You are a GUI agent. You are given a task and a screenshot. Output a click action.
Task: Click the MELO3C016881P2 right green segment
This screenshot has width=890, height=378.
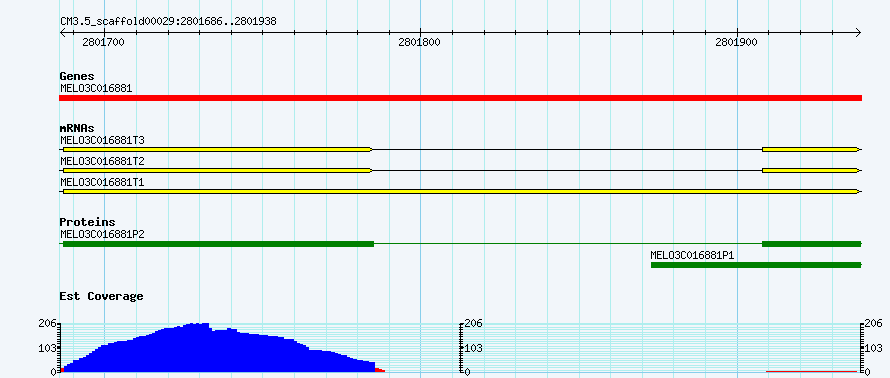[812, 243]
